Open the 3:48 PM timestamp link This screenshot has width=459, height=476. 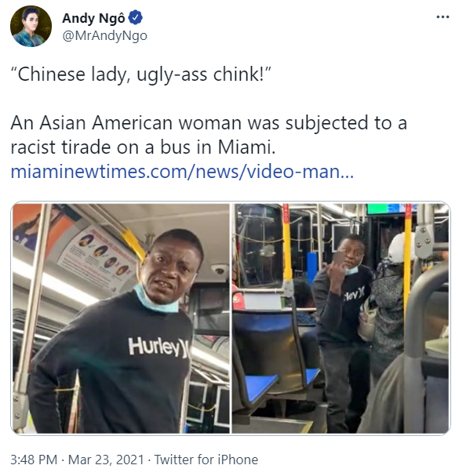(x=34, y=460)
